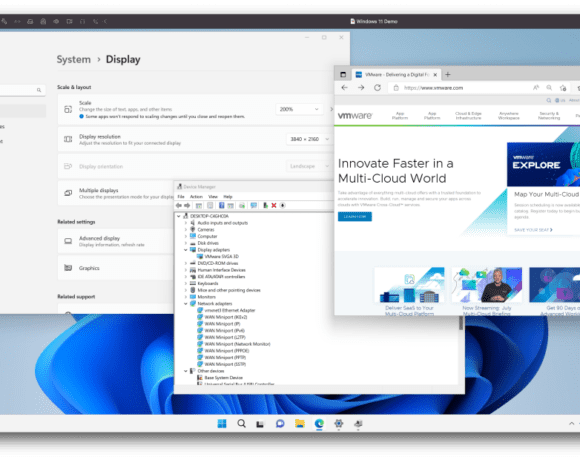Open File Explorer from the taskbar
Image resolution: width=580 pixels, height=460 pixels.
point(300,424)
